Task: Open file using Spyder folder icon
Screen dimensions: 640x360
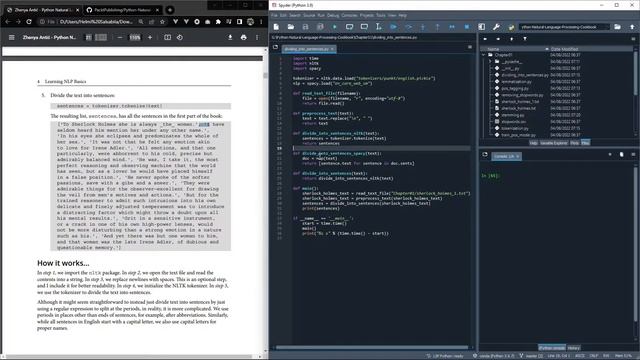Action: [291, 27]
